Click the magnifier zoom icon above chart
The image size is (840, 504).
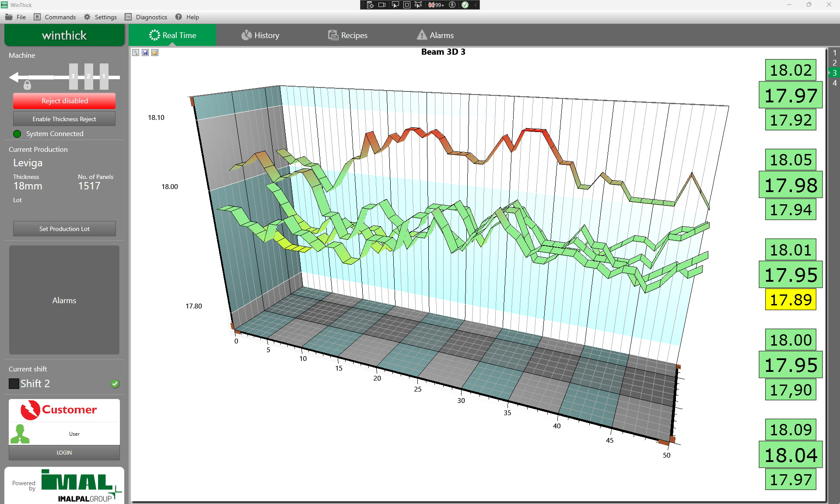(x=136, y=52)
